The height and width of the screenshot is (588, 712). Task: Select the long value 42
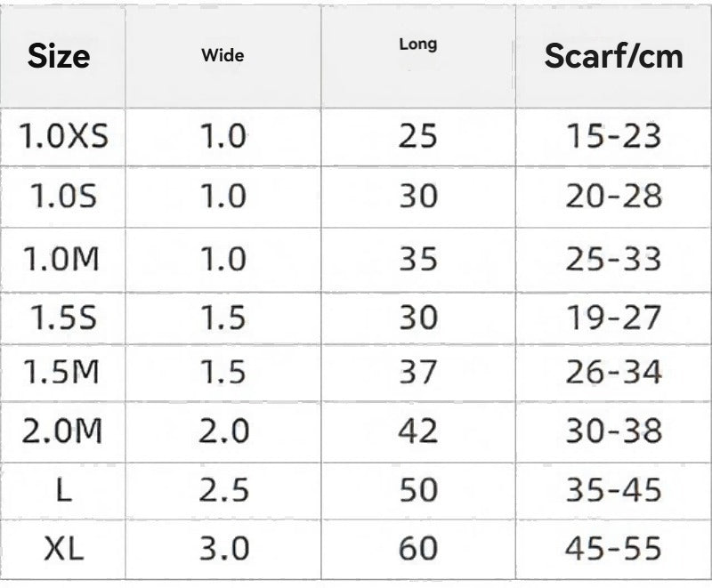point(417,431)
